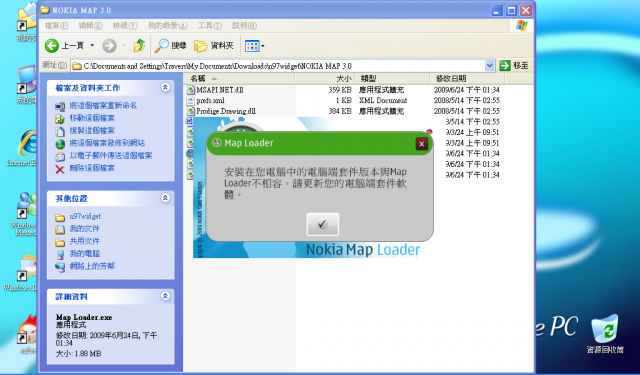Close the Map Loader dialog with X
This screenshot has height=375, width=640.
[422, 144]
